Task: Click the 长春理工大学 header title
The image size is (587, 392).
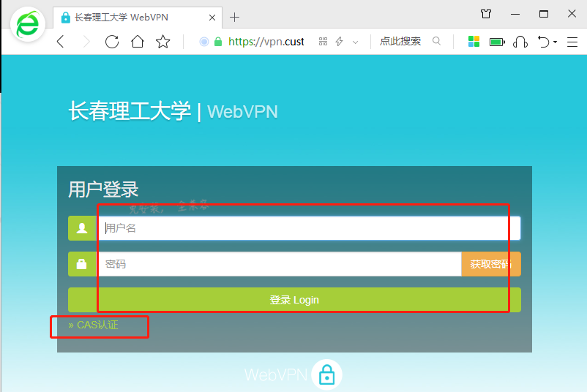Action: pos(130,111)
